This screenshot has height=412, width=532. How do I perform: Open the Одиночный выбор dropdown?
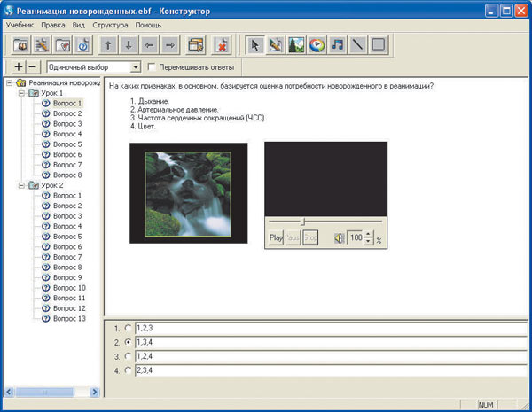click(136, 67)
